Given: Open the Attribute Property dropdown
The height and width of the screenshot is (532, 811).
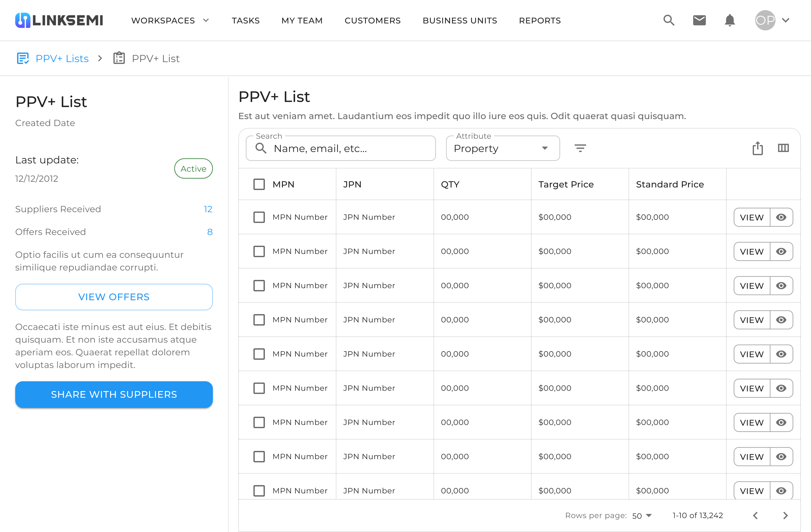Looking at the screenshot, I should pos(503,148).
